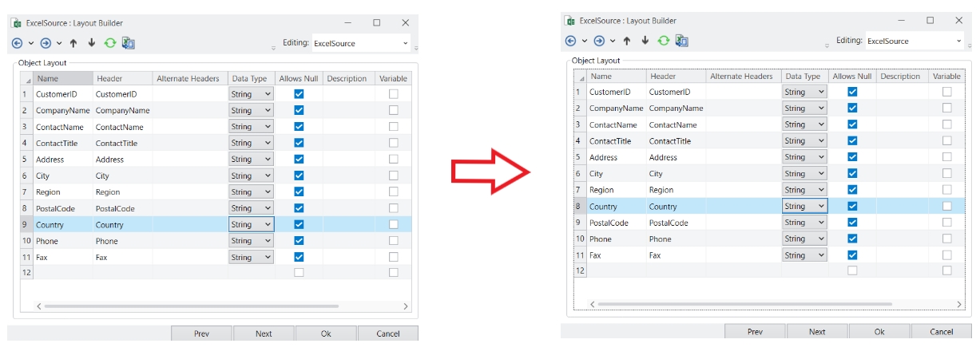Toggle Allows Null for Phone in right window
The image size is (980, 363).
(x=852, y=239)
